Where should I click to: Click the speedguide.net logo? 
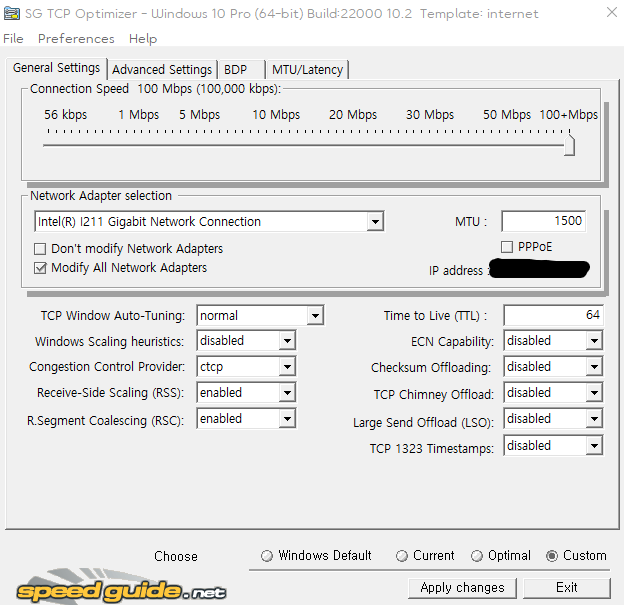(121, 585)
